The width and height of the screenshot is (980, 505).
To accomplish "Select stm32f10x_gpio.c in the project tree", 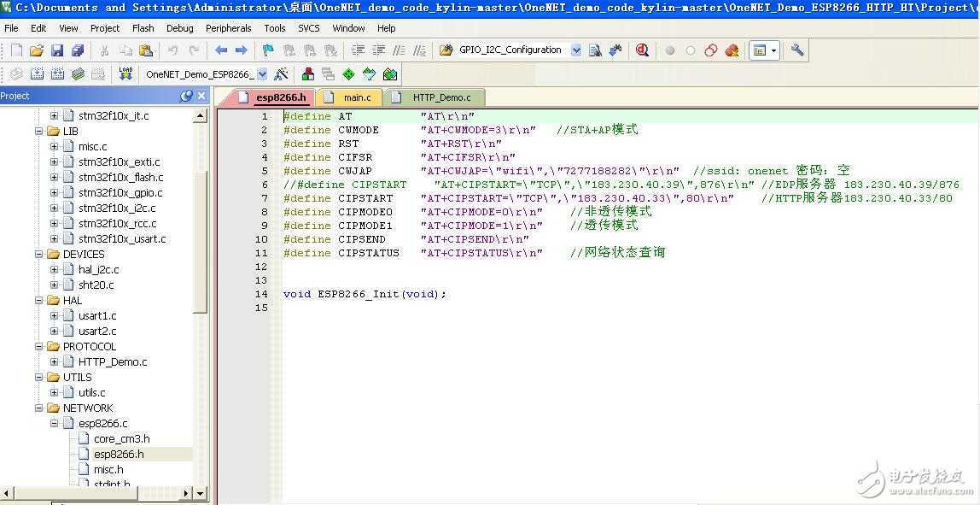I will (x=120, y=193).
